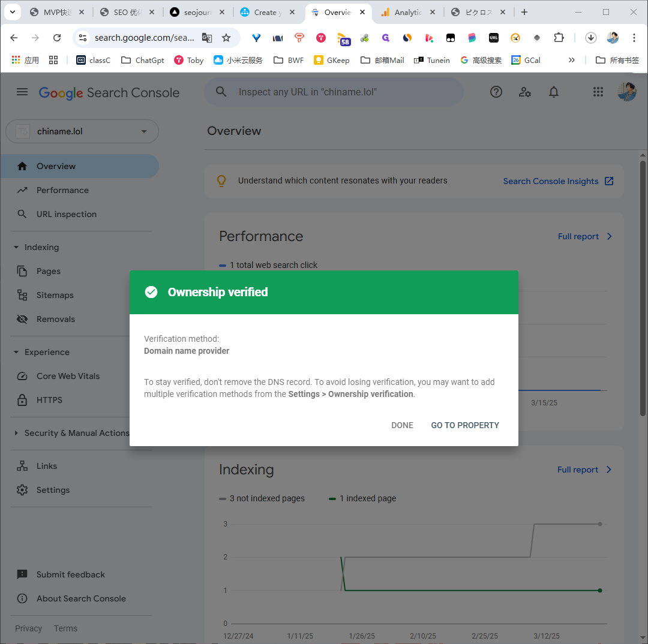Click the browser address bar

144,38
